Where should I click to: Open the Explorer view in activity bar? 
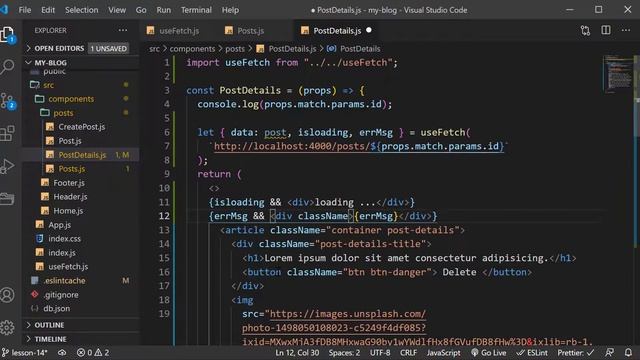click(7, 35)
